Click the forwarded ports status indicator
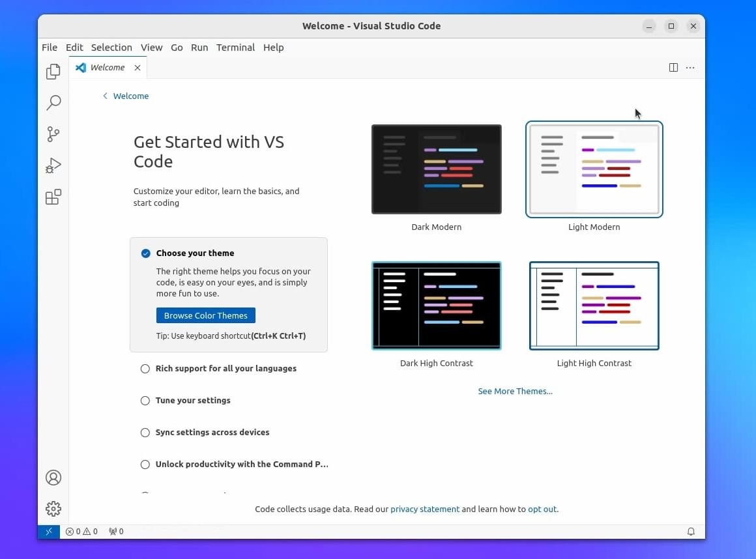 [116, 531]
